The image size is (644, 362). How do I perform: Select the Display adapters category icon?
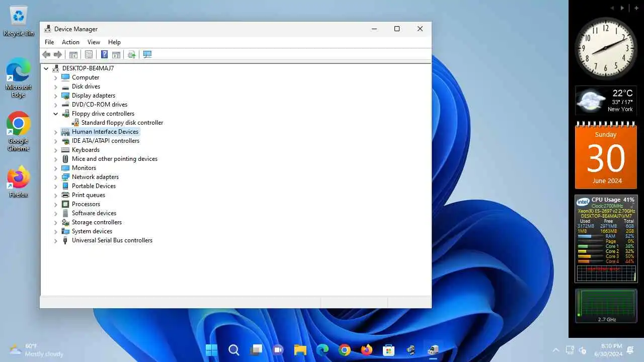tap(65, 96)
